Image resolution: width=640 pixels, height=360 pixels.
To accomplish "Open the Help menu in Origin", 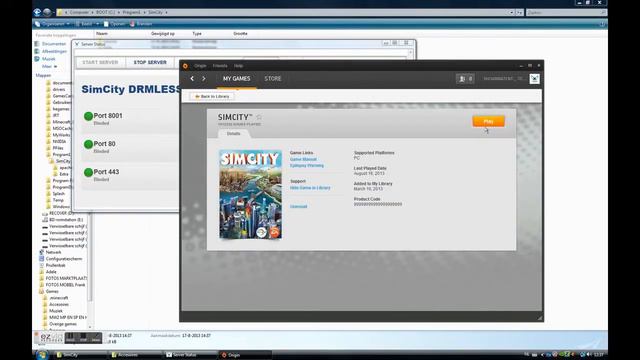I will [x=238, y=66].
